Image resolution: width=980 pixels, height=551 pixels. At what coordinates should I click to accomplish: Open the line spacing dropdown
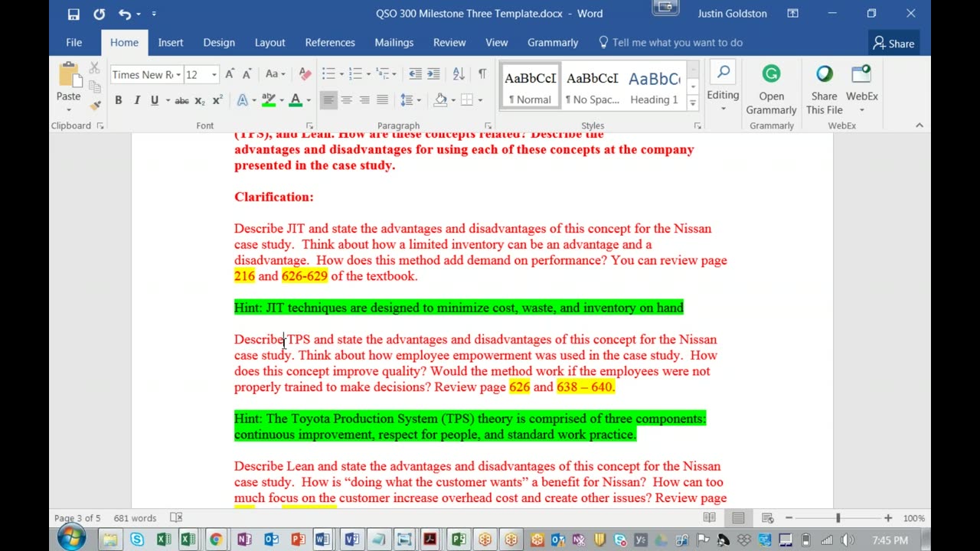410,100
